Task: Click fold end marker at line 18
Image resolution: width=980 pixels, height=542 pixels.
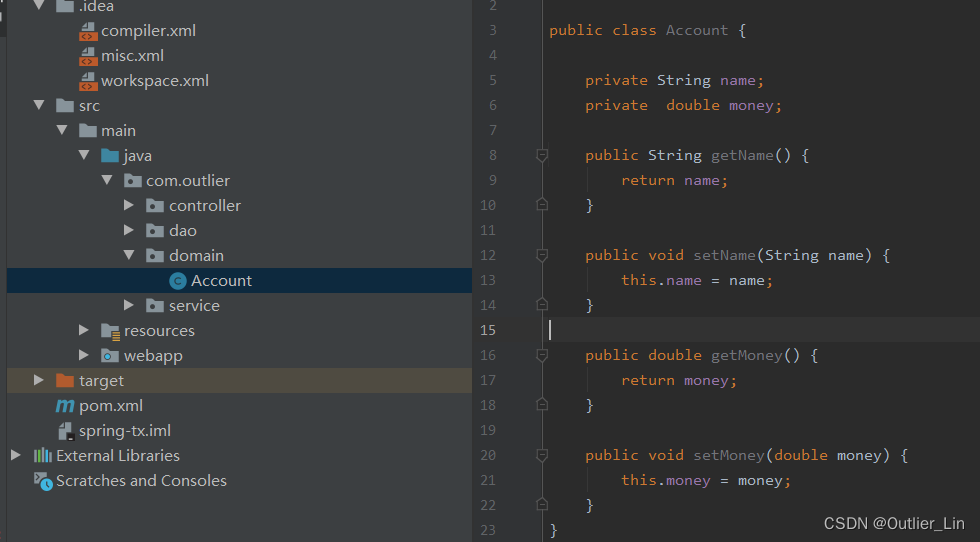Action: point(542,404)
